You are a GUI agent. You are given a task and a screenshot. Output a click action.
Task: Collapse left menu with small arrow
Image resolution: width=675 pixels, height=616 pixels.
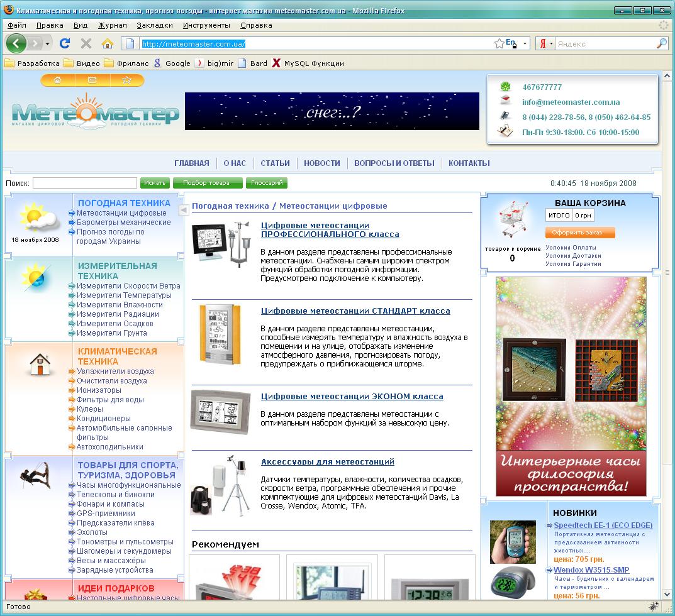click(x=184, y=210)
